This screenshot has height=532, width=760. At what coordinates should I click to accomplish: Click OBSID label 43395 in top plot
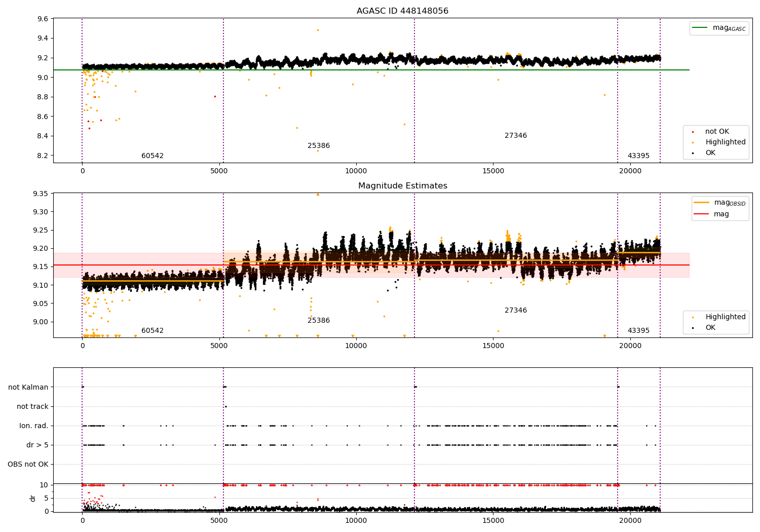point(638,156)
